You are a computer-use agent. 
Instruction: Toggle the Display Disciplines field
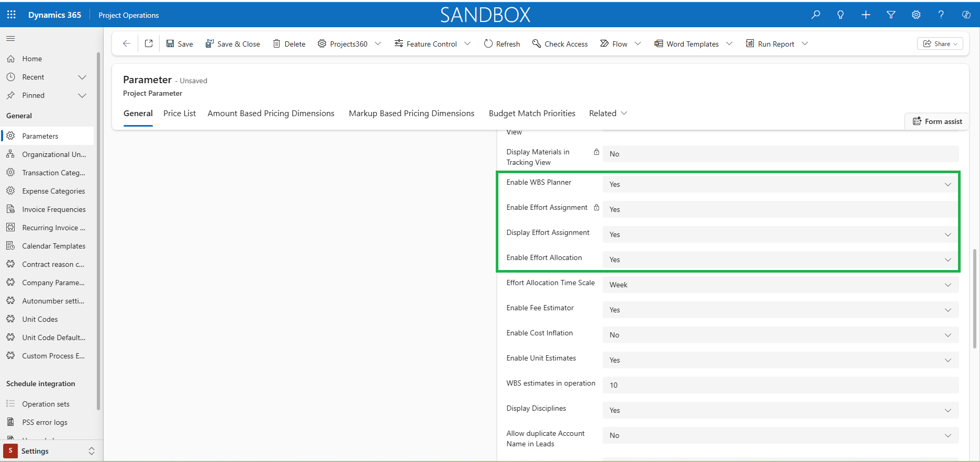point(780,410)
